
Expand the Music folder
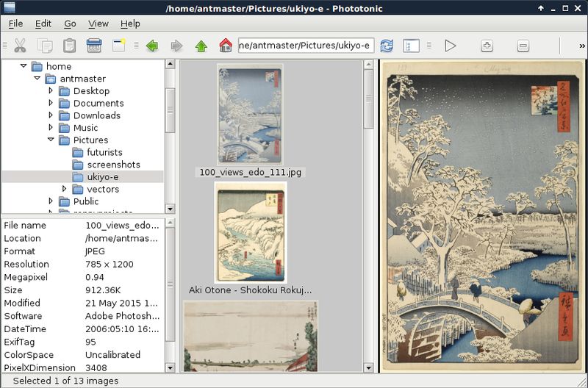click(x=51, y=127)
